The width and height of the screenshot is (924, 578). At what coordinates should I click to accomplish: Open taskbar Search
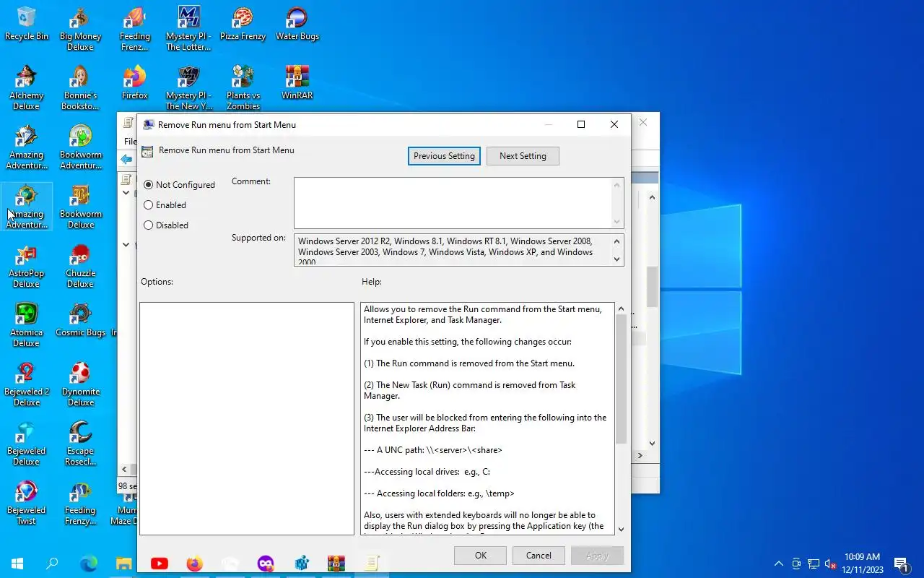tap(52, 564)
